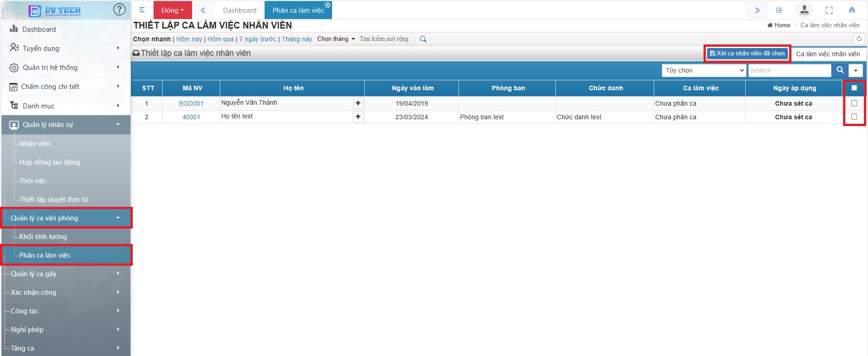868x356 pixels.
Task: Tick the checkbox for employee 40001
Action: pos(854,117)
